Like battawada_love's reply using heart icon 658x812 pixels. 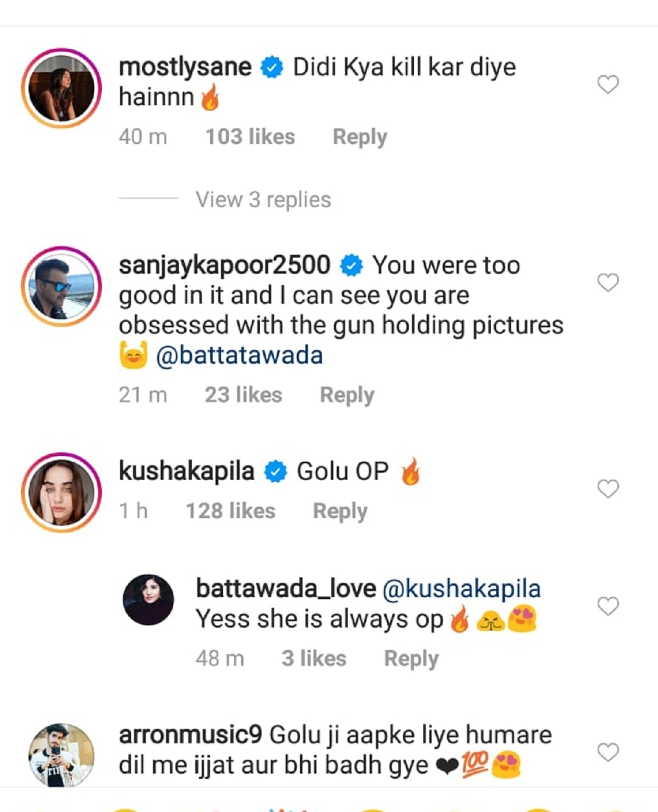coord(608,606)
